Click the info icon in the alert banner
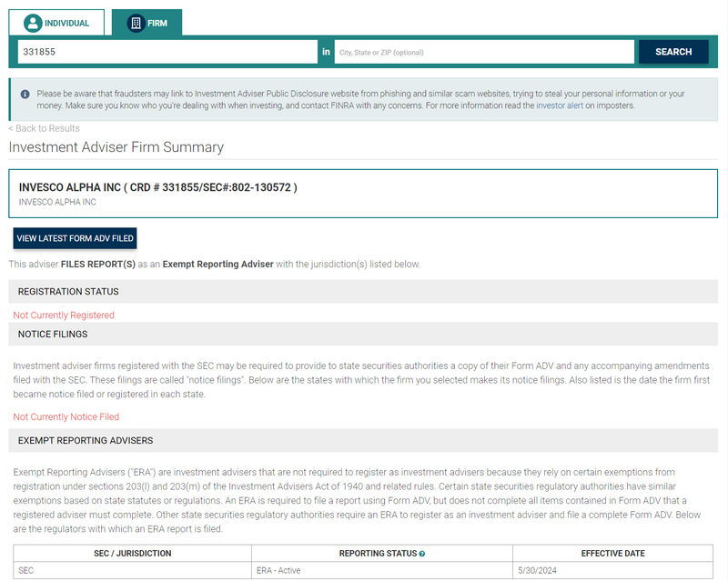This screenshot has height=581, width=728. coord(25,95)
